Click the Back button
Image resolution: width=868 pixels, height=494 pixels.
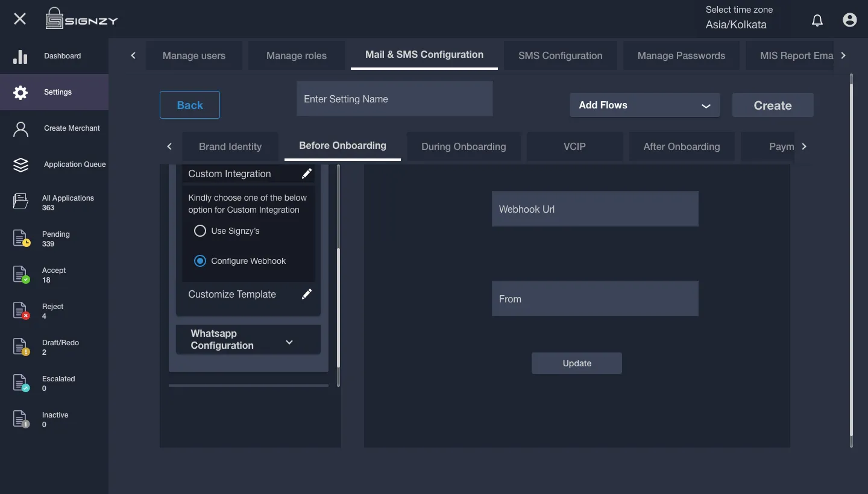(x=190, y=105)
